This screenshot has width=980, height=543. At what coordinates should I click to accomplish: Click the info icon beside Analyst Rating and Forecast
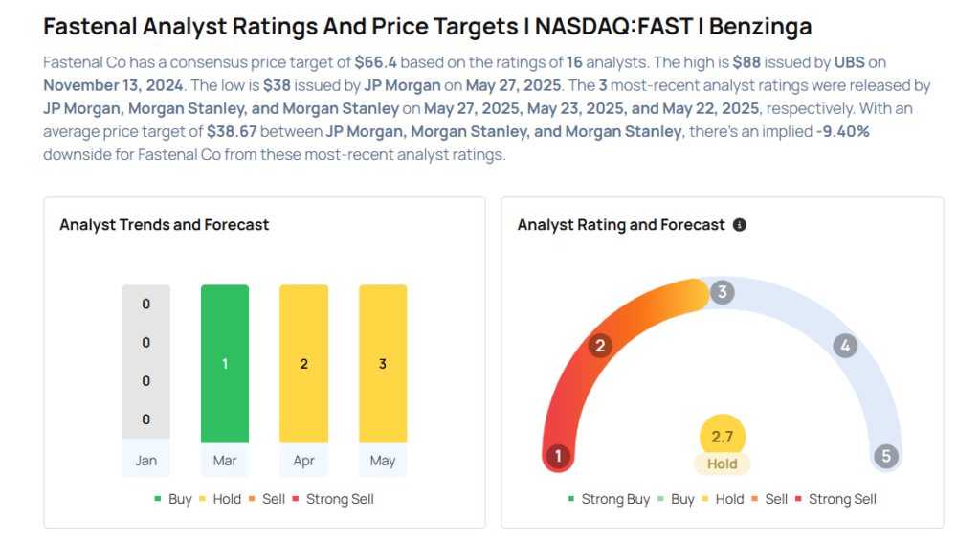(740, 225)
